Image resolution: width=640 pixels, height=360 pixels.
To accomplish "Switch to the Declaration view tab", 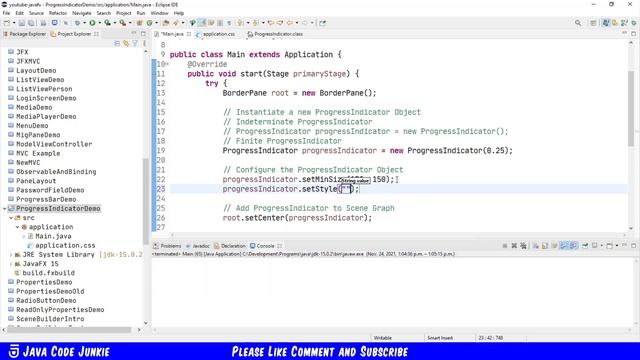I will point(230,246).
